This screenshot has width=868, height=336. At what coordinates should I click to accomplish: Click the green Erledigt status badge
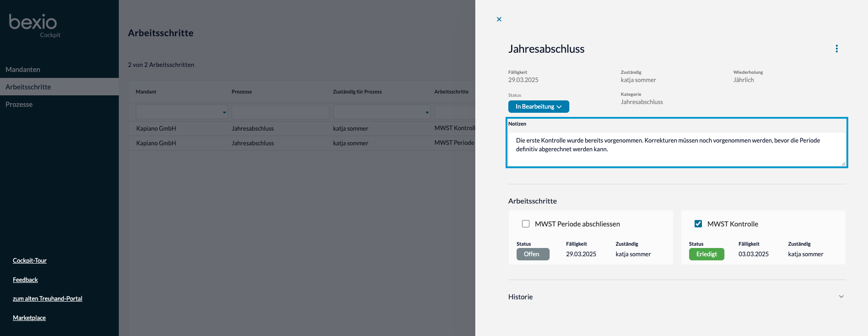[x=706, y=254]
